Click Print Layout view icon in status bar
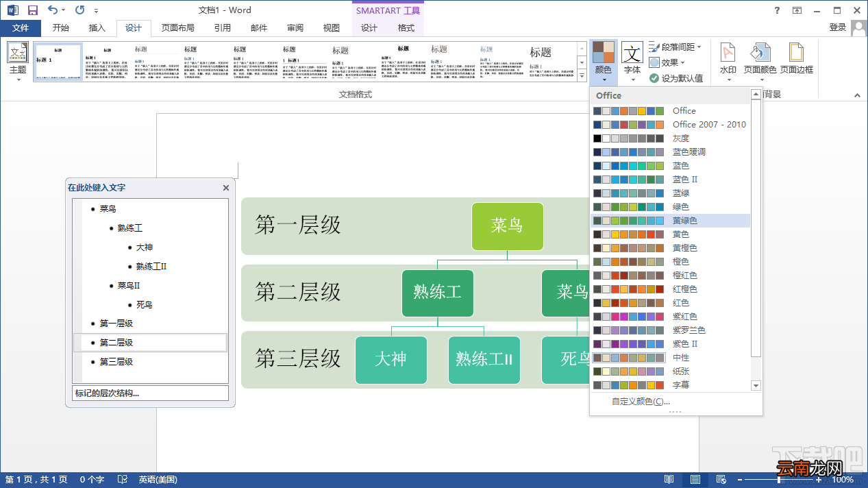This screenshot has width=868, height=488. (x=695, y=480)
